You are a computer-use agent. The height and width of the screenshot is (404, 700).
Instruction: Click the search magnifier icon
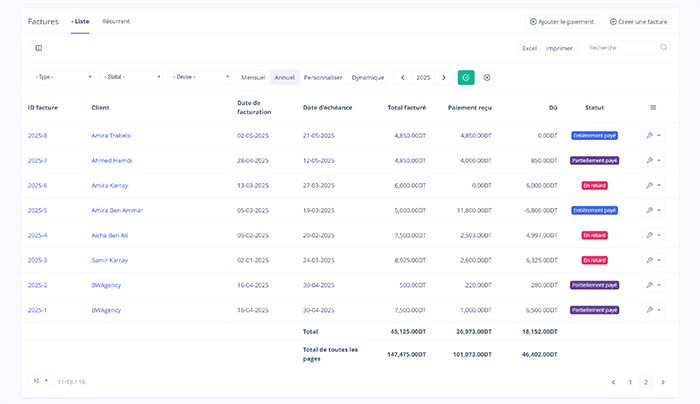click(x=663, y=47)
